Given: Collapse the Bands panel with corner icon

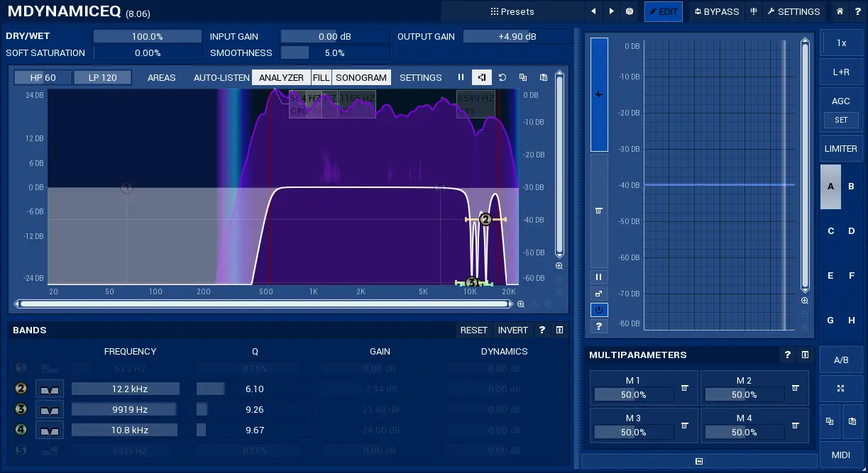Looking at the screenshot, I should [x=560, y=330].
